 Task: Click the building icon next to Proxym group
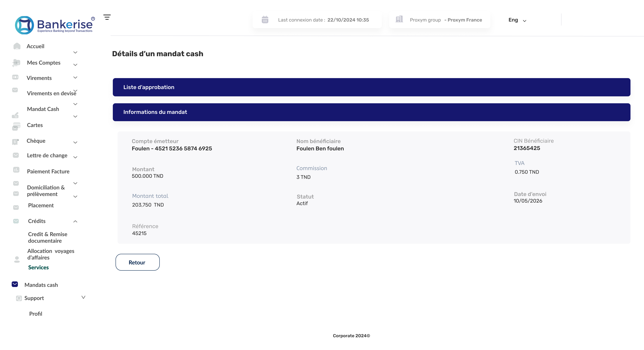tap(399, 19)
